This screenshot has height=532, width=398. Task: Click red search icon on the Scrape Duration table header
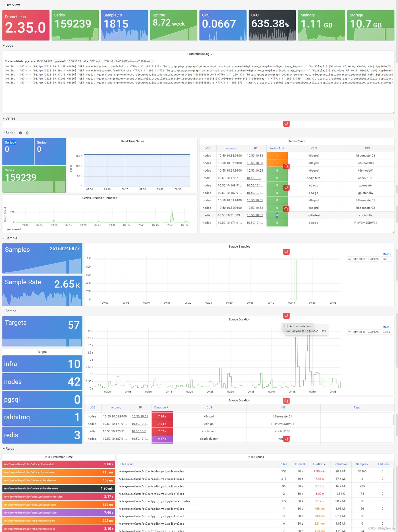(x=286, y=401)
